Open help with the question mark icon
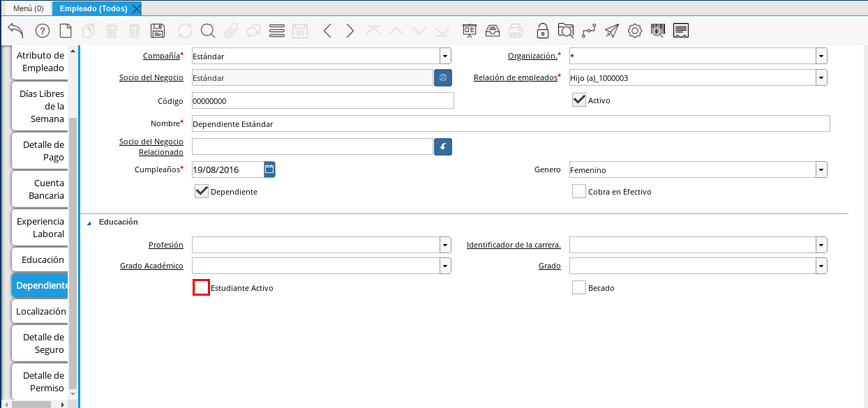This screenshot has height=408, width=868. (x=42, y=31)
